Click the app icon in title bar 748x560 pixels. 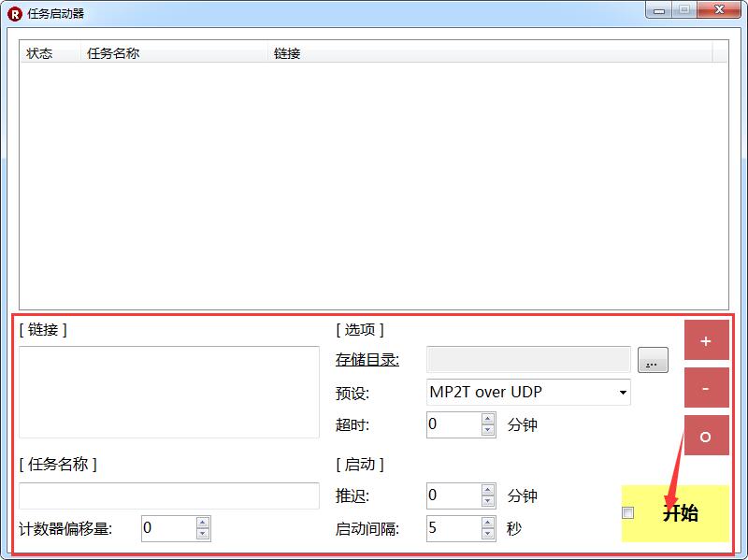(x=14, y=12)
